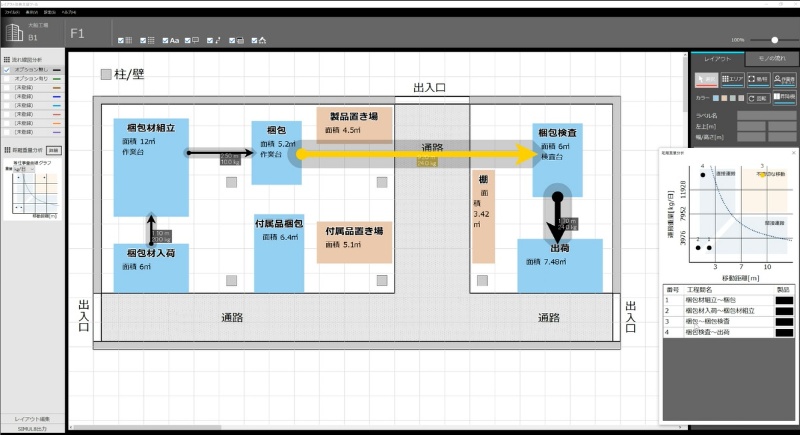Click the 詳細 button by 搬送重量分析
The width and height of the screenshot is (800, 435).
click(x=54, y=150)
